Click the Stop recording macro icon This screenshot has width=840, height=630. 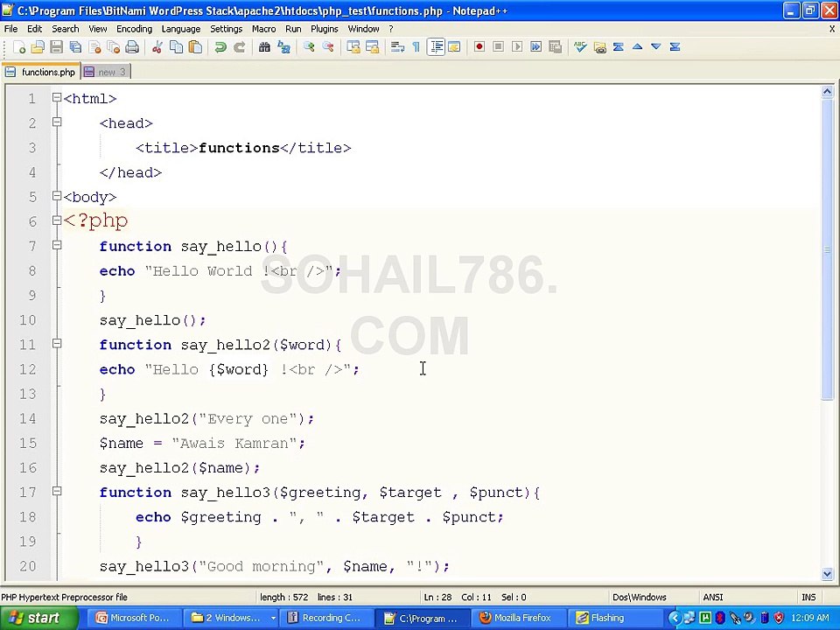[x=498, y=47]
